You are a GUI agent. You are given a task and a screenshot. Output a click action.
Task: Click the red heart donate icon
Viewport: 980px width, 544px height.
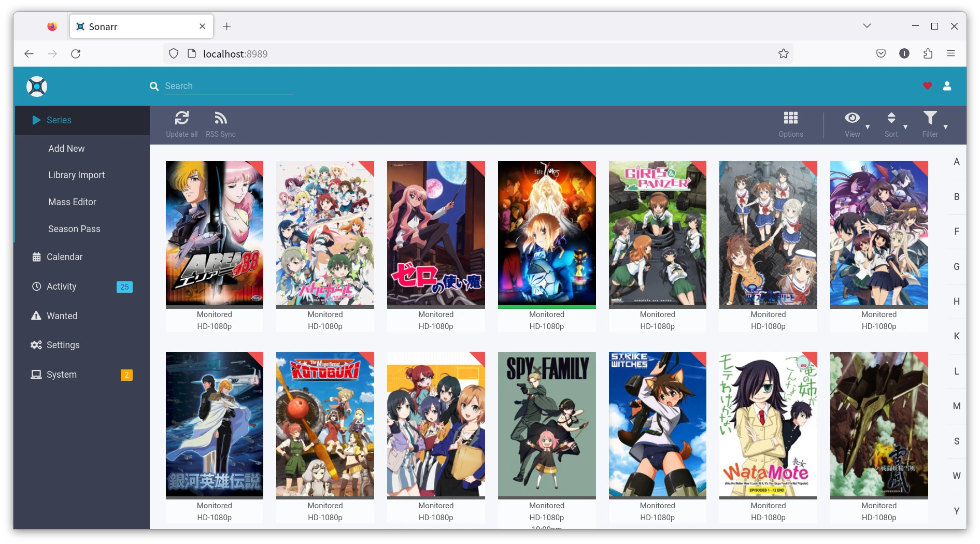point(927,86)
